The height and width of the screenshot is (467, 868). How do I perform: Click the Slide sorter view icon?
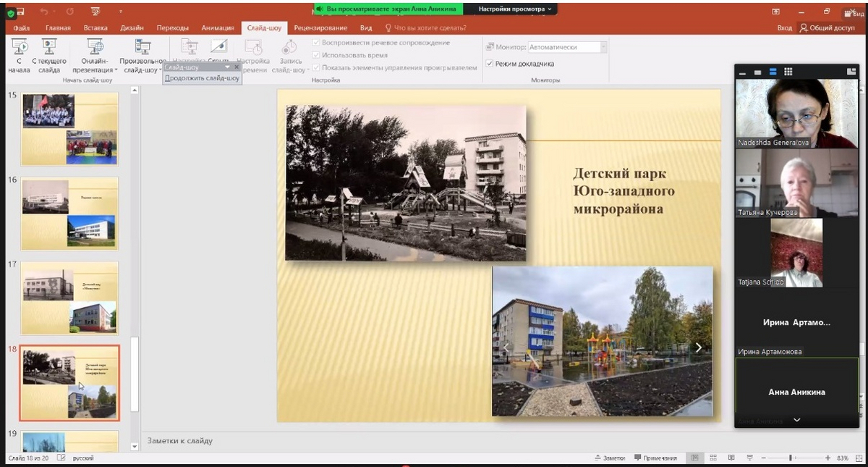pyautogui.click(x=713, y=458)
